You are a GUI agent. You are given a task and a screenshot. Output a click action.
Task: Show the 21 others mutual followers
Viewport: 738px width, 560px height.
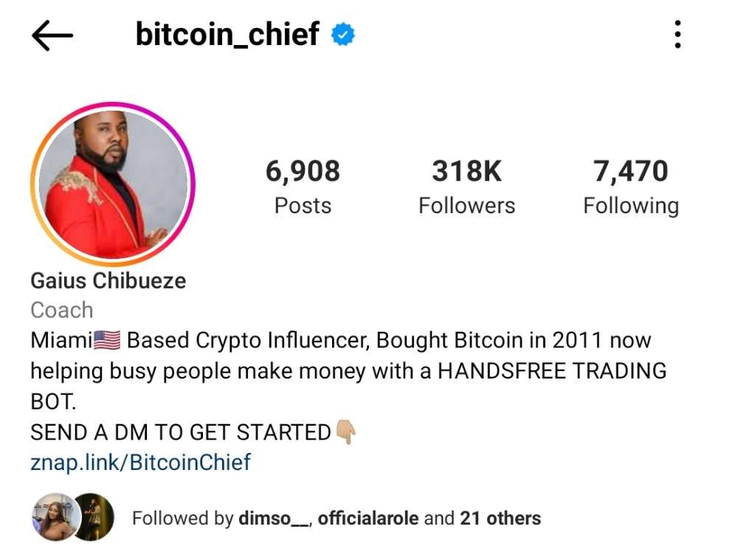(500, 518)
